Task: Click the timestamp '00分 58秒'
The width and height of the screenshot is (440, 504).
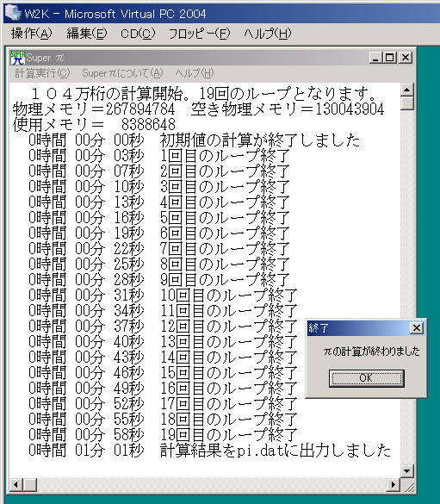Action: pyautogui.click(x=109, y=434)
